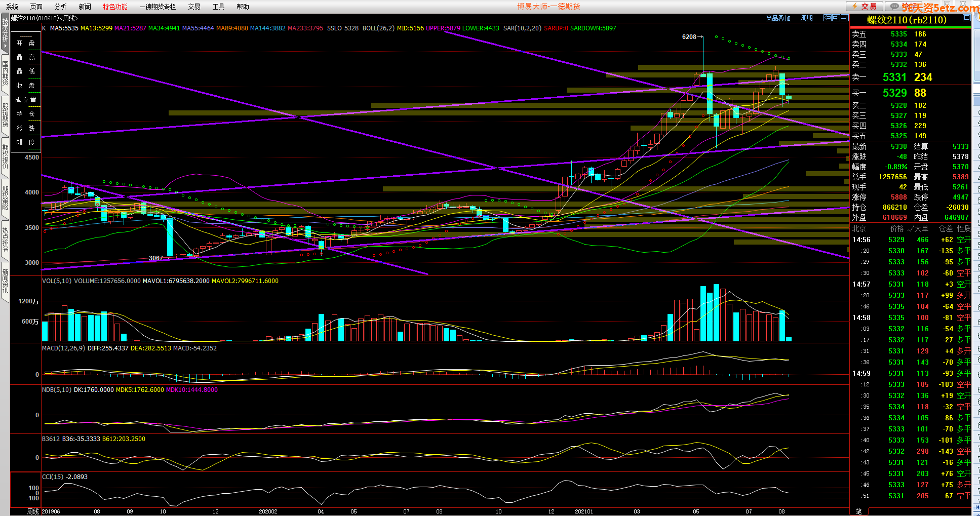Open the 商品叠加 overlay link
The image size is (980, 516).
point(778,18)
